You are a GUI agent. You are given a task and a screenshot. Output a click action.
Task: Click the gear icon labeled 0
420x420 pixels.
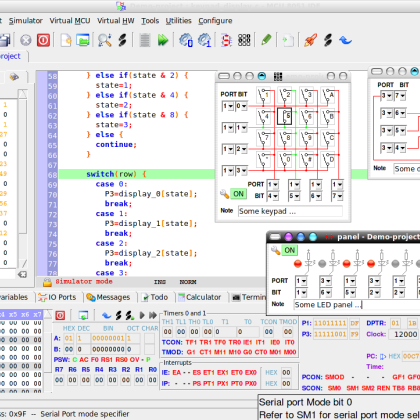tap(186, 40)
